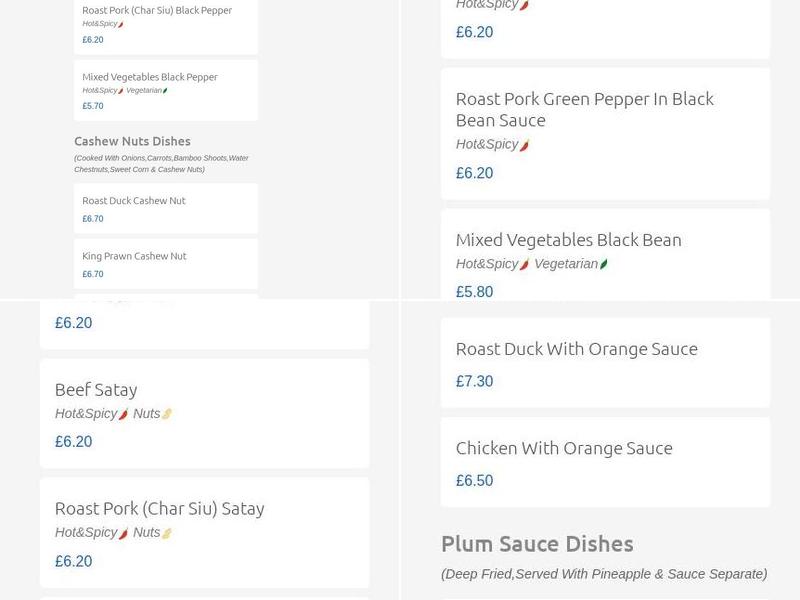Click the chili icon next to Beef Satay
Screen dimensions: 800x600
123,413
